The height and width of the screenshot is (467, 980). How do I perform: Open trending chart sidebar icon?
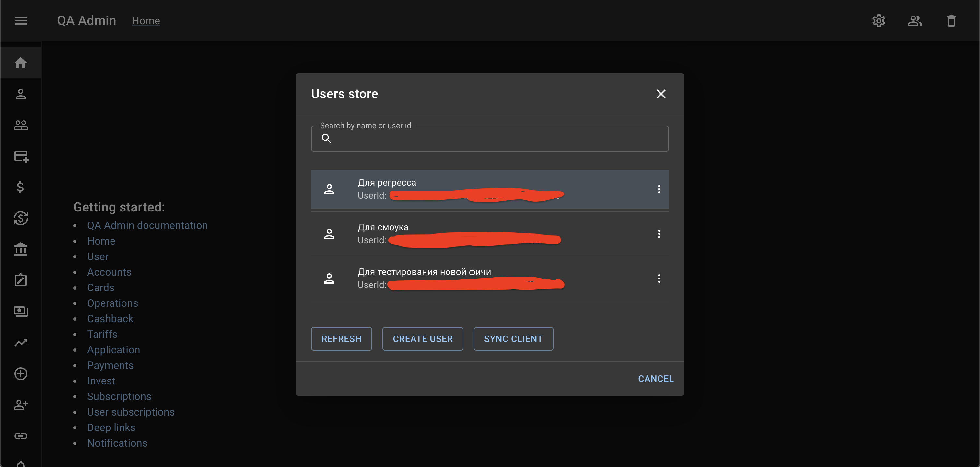pyautogui.click(x=20, y=343)
